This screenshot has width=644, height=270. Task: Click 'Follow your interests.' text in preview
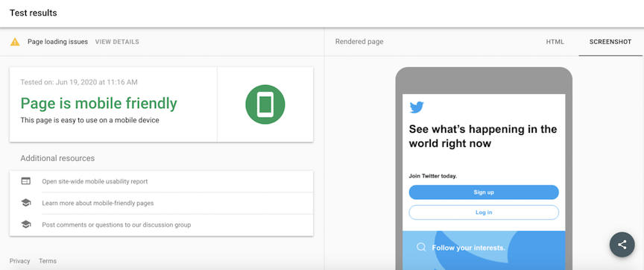tap(469, 248)
